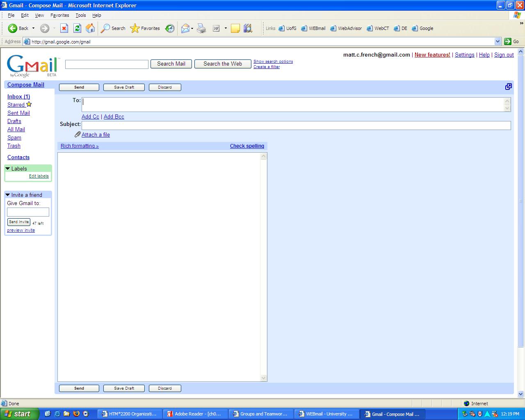
Task: Open the Mail button dropdown arrow
Action: pos(192,28)
